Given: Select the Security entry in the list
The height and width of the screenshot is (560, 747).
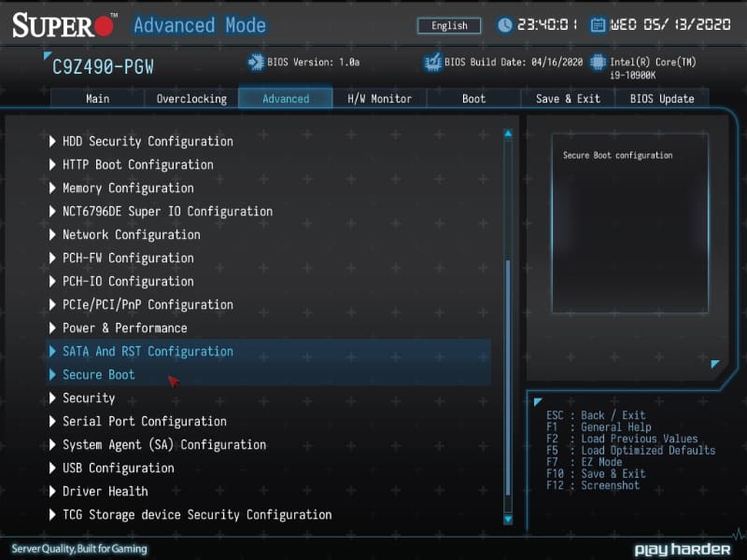Looking at the screenshot, I should click(89, 398).
